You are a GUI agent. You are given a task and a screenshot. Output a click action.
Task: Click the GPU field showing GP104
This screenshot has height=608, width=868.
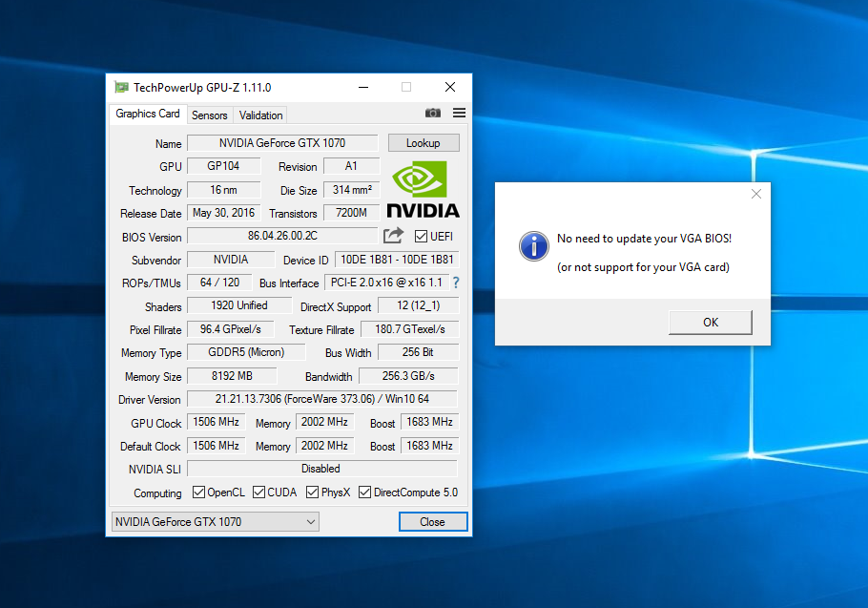tap(223, 166)
